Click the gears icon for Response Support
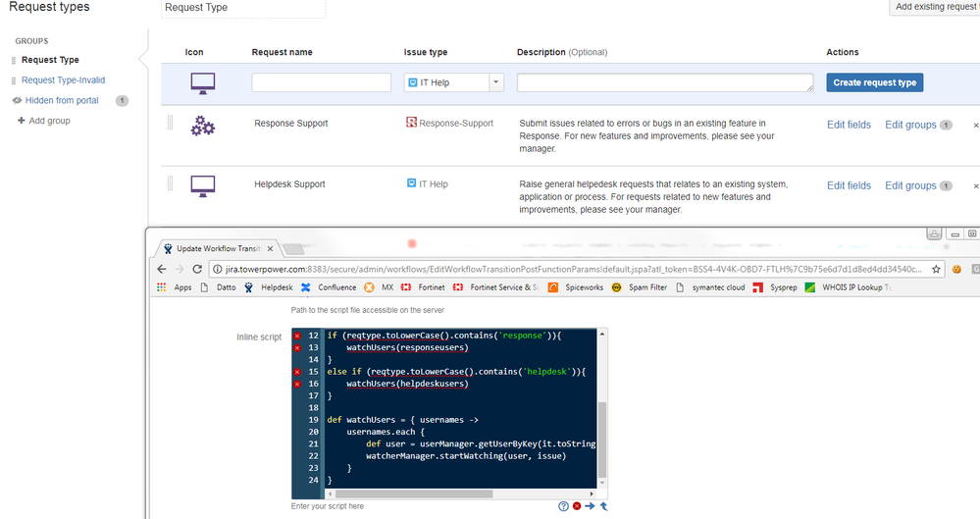Screen dimensions: 980x519 coord(203,126)
